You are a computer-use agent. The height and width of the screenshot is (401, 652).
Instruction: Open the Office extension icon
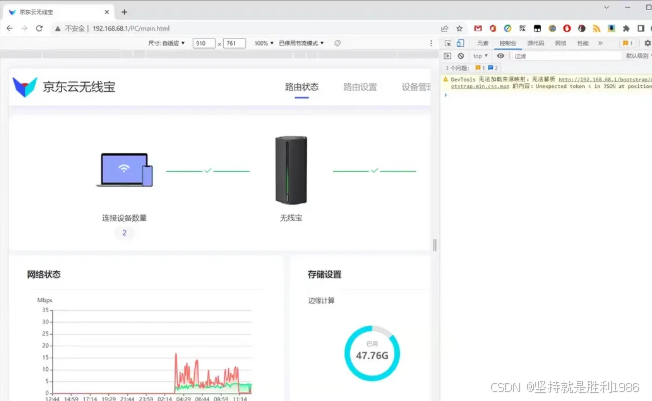(x=493, y=28)
